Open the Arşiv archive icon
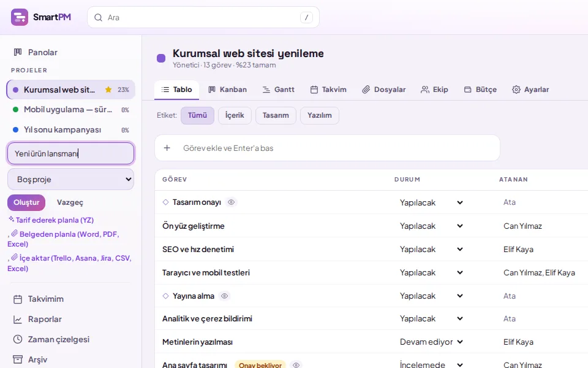This screenshot has height=368, width=588. coord(18,360)
